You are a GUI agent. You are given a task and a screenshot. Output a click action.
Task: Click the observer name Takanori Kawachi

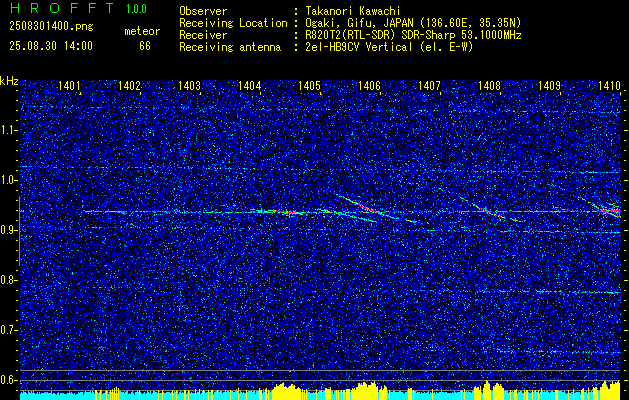(x=352, y=11)
